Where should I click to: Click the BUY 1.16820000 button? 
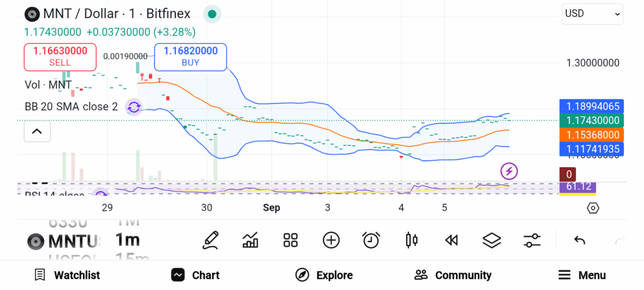click(191, 57)
